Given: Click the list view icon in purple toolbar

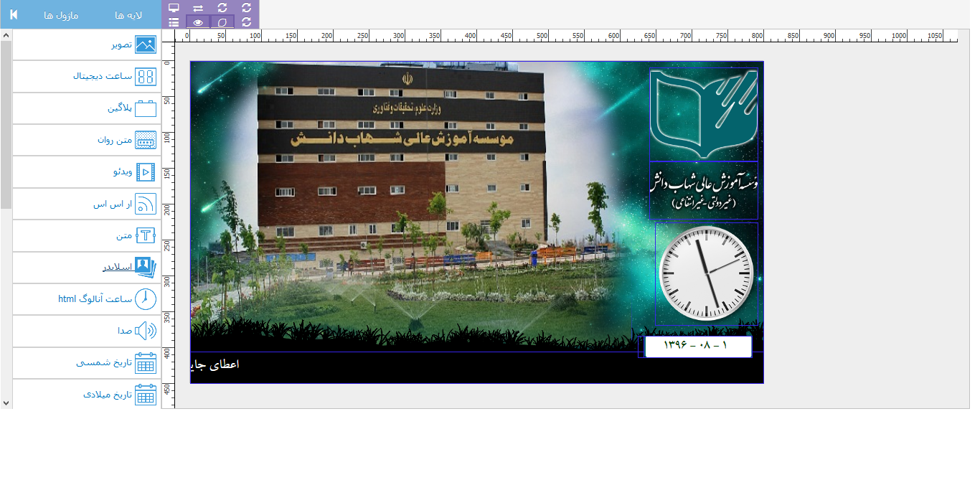Looking at the screenshot, I should click(174, 22).
